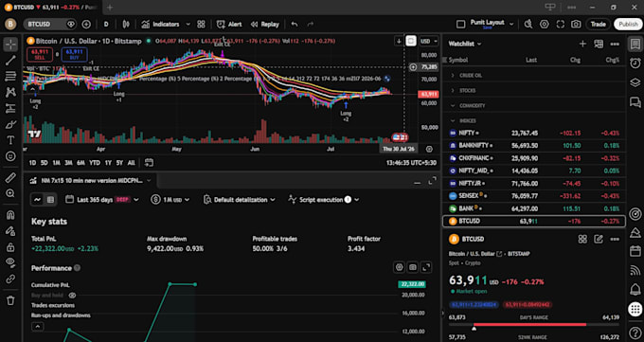Switch strategy report to table view
644x342 pixels.
[x=50, y=200]
